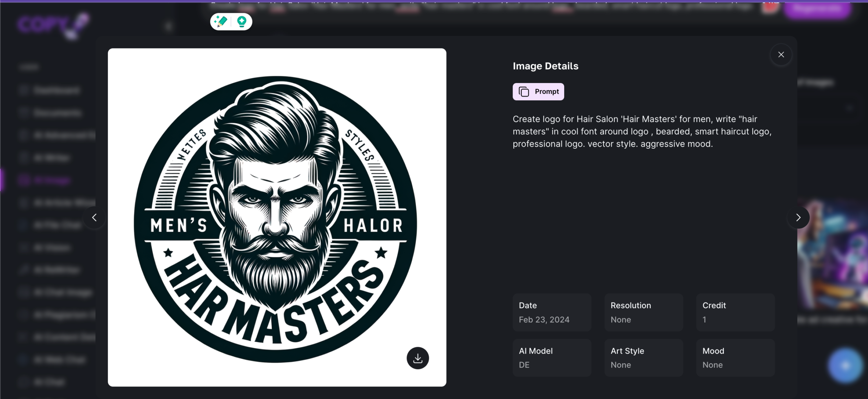Viewport: 868px width, 399px height.
Task: Open AI File Chat in the sidebar
Action: click(57, 225)
